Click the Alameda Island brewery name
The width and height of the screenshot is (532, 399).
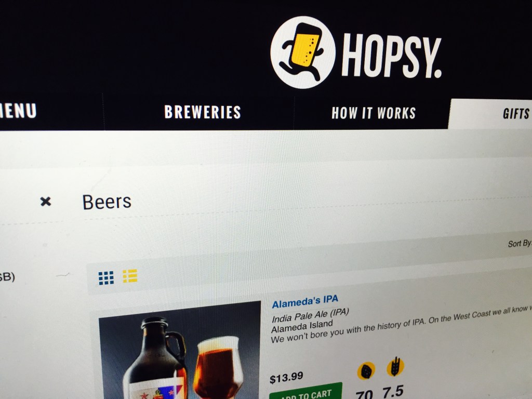tap(302, 326)
